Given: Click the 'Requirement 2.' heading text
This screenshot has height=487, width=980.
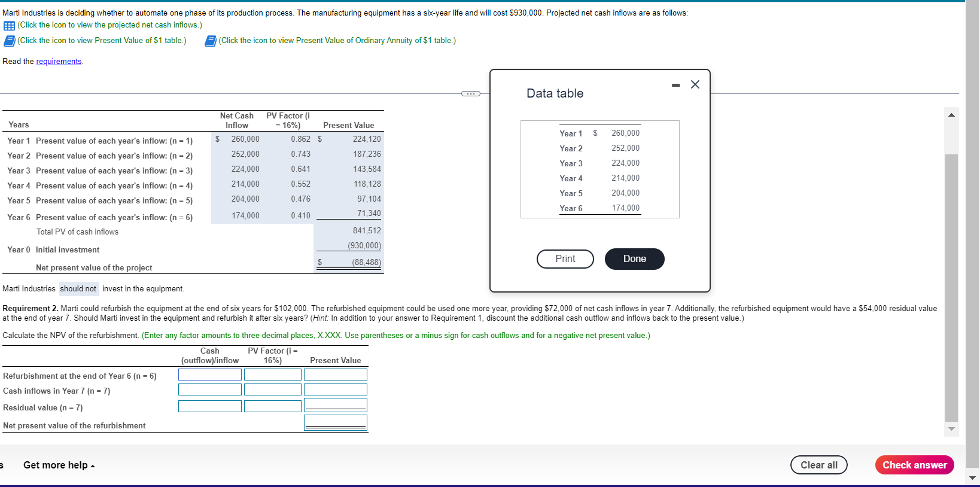Looking at the screenshot, I should (x=31, y=309).
